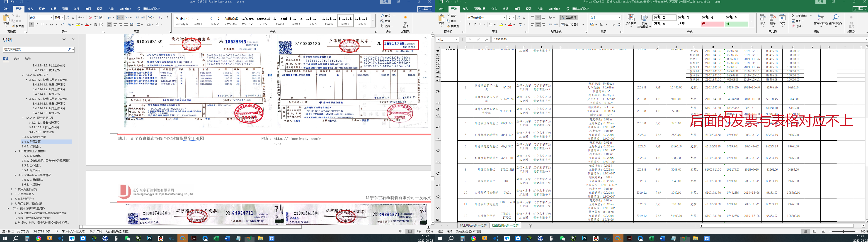Click Excel's AutoSum (自动求和) icon
868x242 pixels.
pyautogui.click(x=799, y=16)
